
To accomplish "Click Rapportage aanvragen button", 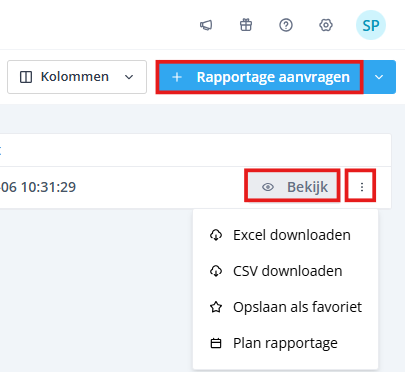I will [260, 77].
